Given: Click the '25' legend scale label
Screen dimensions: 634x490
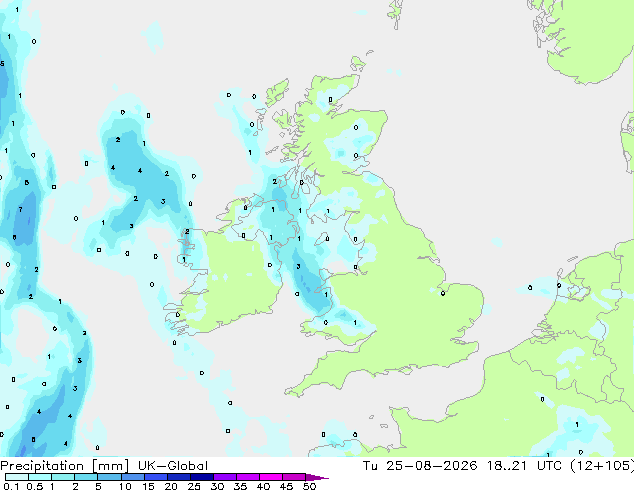Looking at the screenshot, I should tap(194, 486).
